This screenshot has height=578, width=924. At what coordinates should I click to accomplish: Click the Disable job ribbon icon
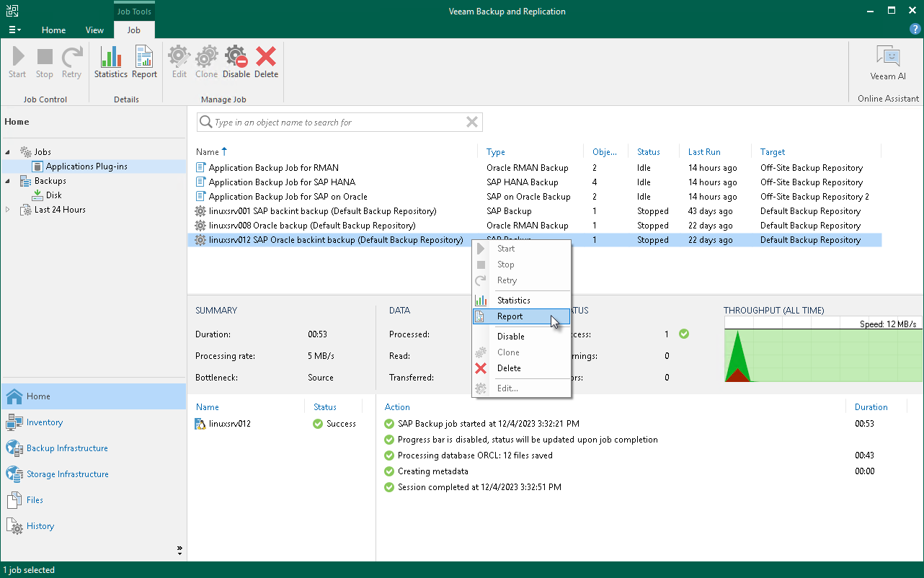point(236,63)
